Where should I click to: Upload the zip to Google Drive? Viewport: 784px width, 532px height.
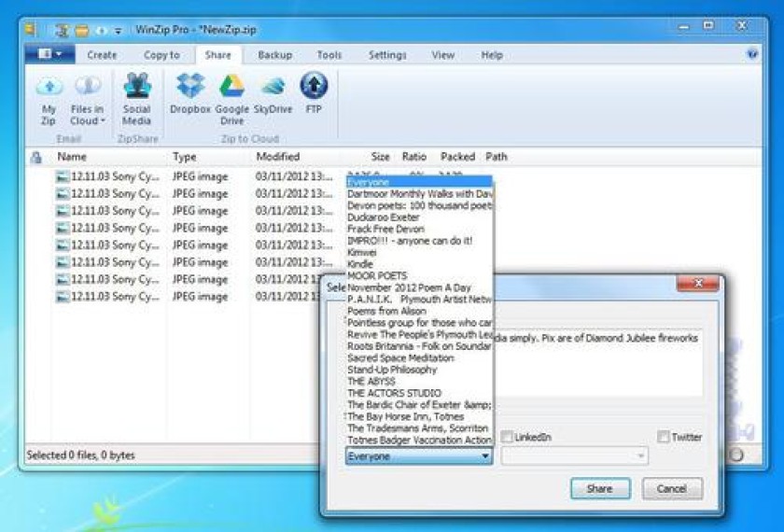click(232, 100)
